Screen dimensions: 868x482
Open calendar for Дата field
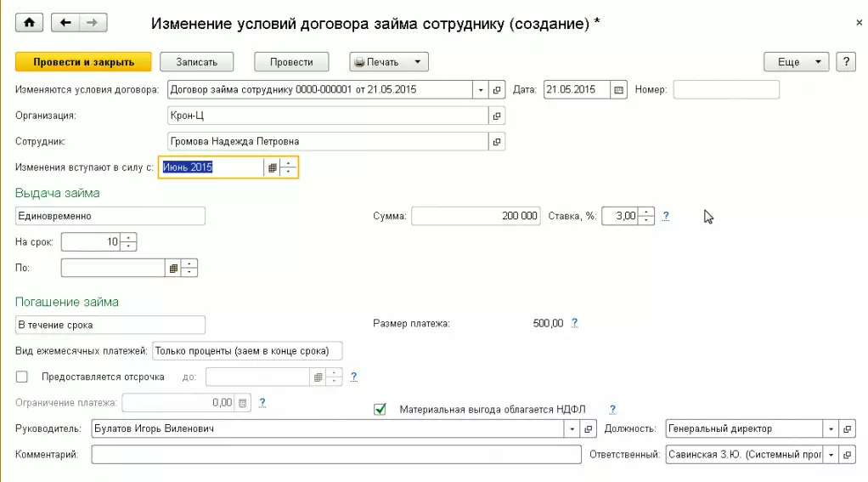pos(618,90)
